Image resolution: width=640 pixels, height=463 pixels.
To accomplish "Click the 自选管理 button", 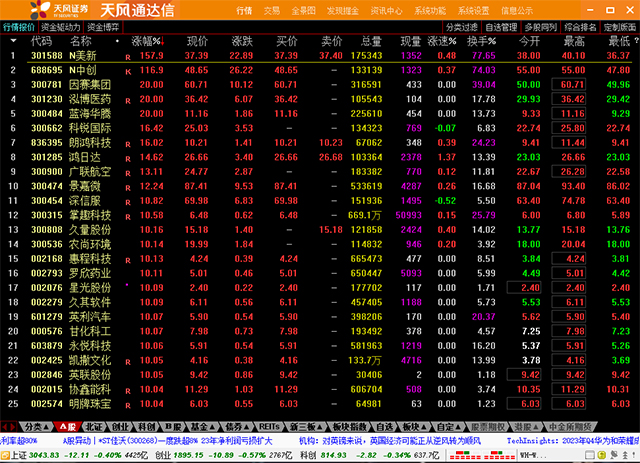I will coord(501,27).
